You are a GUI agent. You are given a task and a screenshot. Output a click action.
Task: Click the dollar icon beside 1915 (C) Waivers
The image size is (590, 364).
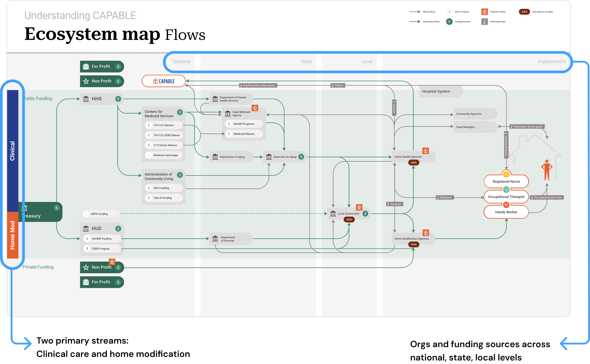coord(149,125)
